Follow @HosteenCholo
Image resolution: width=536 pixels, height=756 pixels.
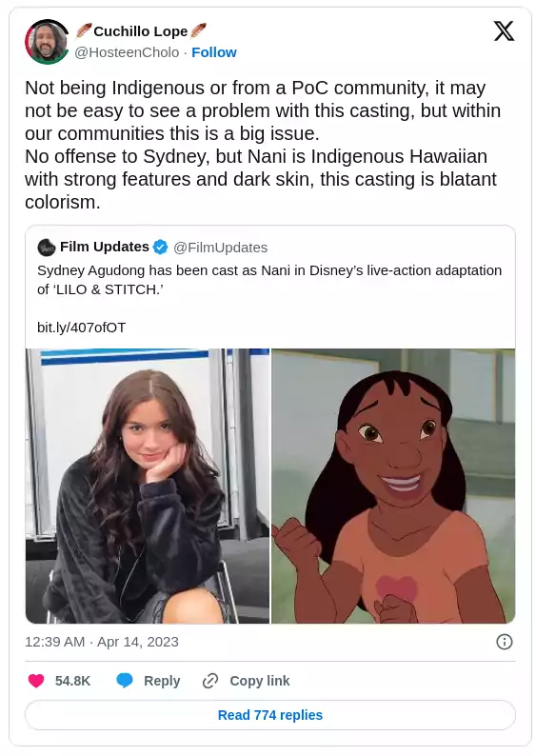214,52
